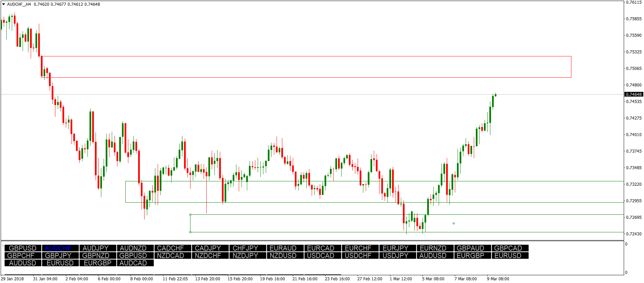The height and width of the screenshot is (283, 644).
Task: Click the white rectangle's center anchor point
Action: pyautogui.click(x=454, y=223)
